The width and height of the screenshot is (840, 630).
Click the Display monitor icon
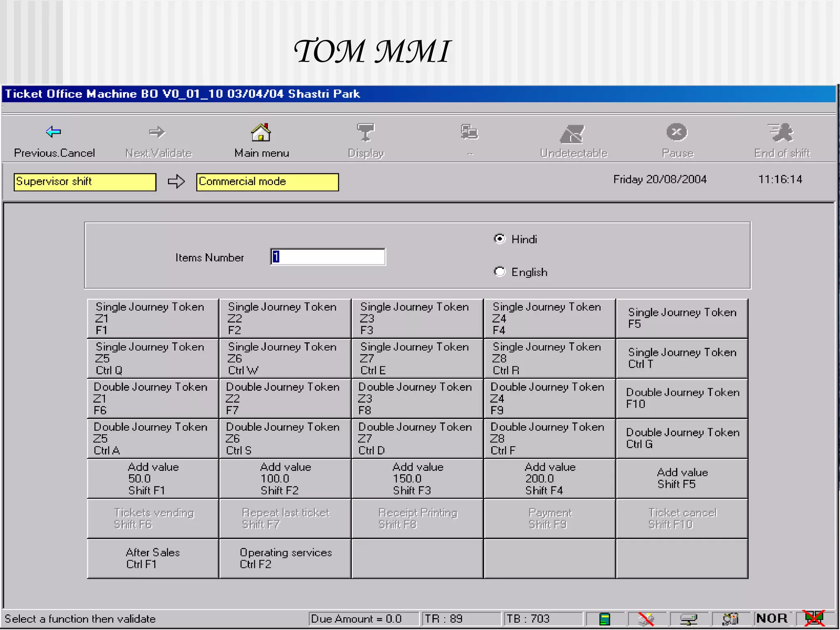pyautogui.click(x=365, y=132)
